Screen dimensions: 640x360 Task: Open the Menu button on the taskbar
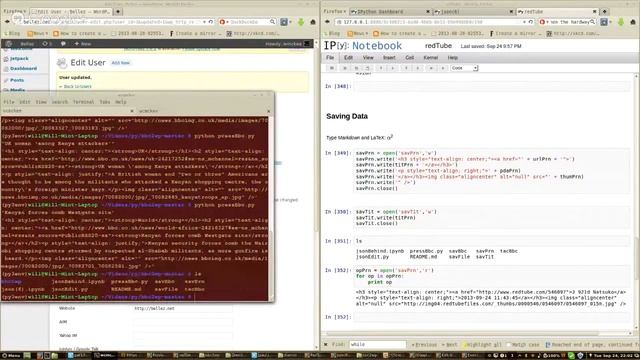pyautogui.click(x=11, y=356)
